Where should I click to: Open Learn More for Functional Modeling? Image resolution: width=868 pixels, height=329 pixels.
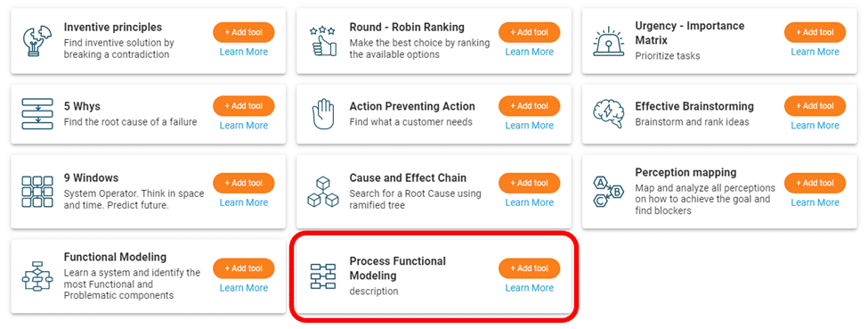point(244,288)
